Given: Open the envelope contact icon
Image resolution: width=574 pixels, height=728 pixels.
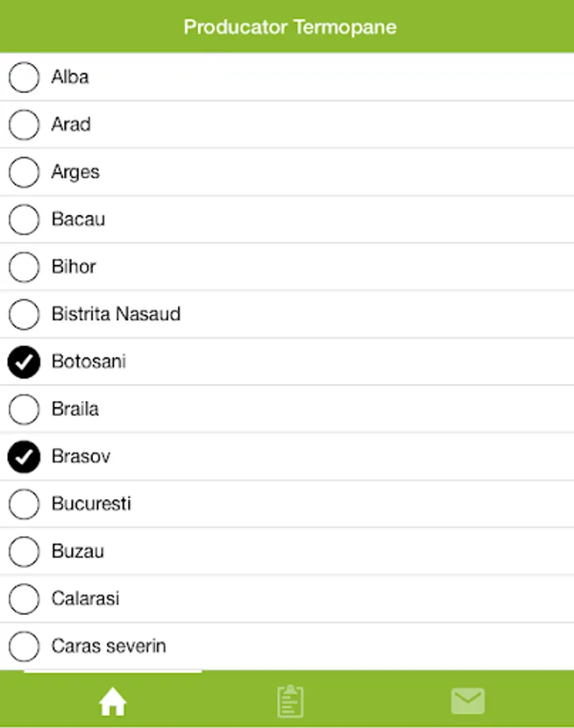Looking at the screenshot, I should coord(467,701).
